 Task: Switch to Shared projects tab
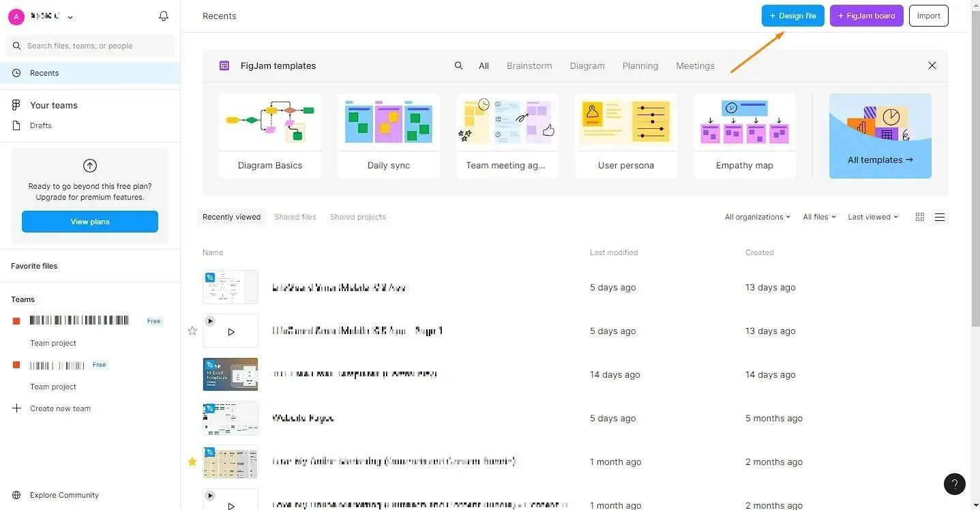pyautogui.click(x=358, y=217)
